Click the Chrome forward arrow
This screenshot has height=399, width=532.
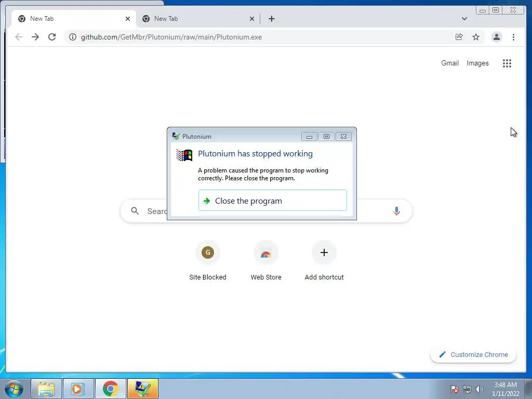35,37
